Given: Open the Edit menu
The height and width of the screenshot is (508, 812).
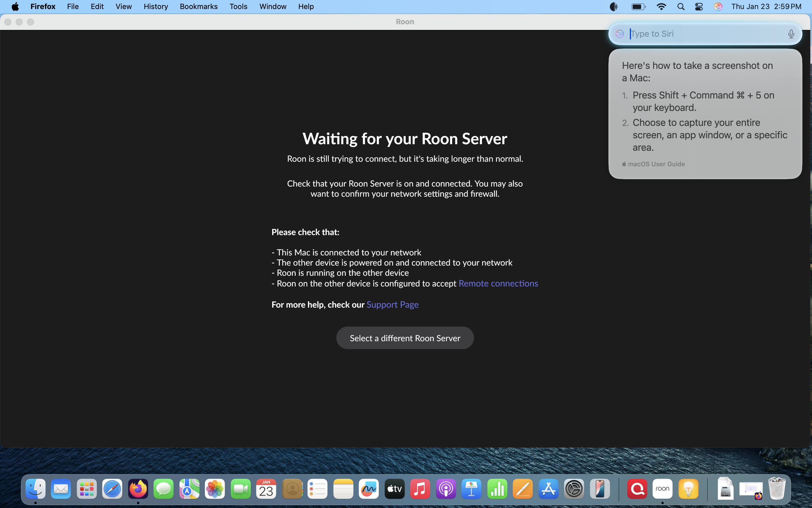Looking at the screenshot, I should click(97, 6).
